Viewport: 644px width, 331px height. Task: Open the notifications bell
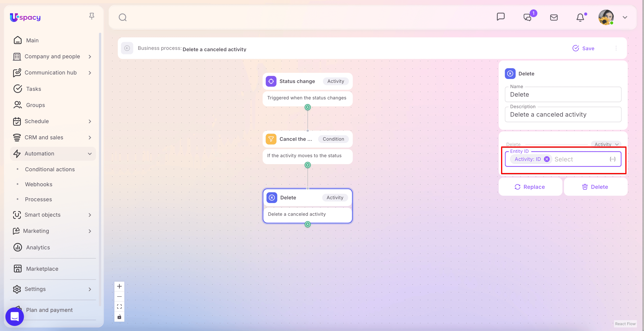pyautogui.click(x=580, y=18)
